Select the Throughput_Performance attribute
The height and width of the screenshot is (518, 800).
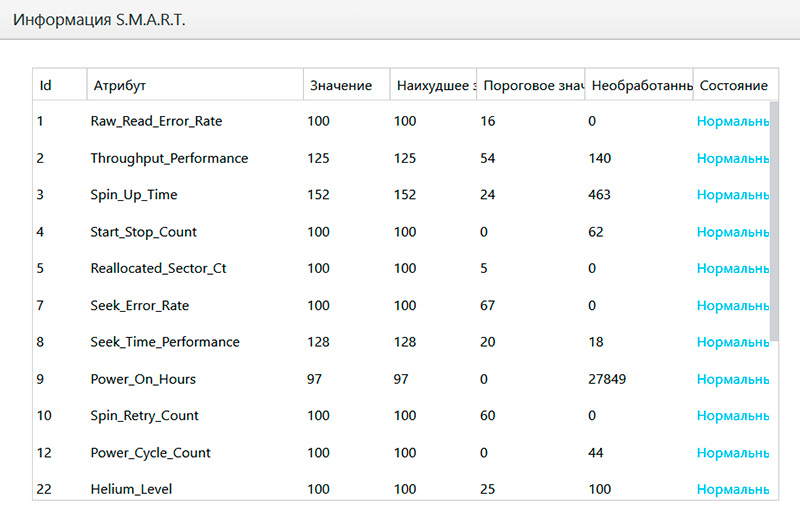[x=169, y=158]
